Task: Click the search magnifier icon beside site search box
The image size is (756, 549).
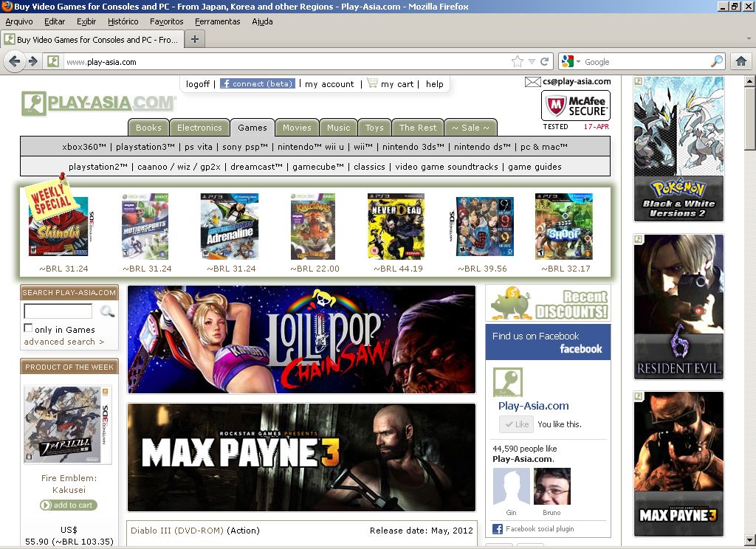Action: pos(107,311)
